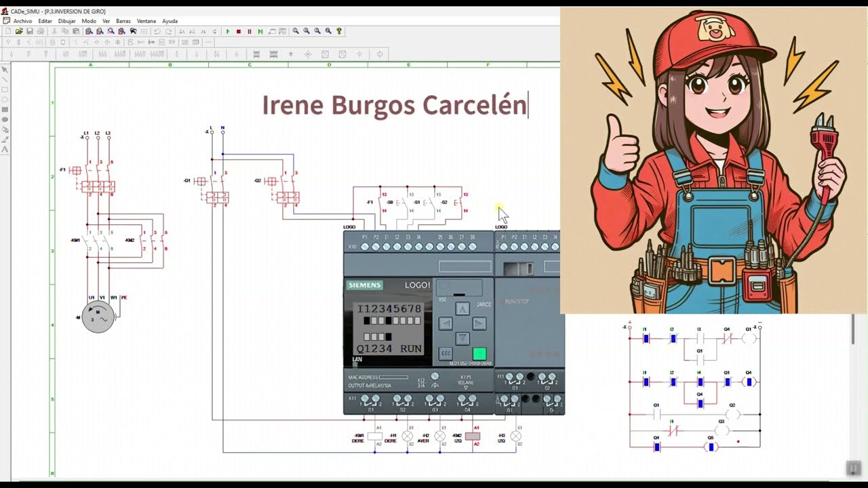Toggle the F1 motor protection breaker
This screenshot has height=488, width=868.
[94, 178]
